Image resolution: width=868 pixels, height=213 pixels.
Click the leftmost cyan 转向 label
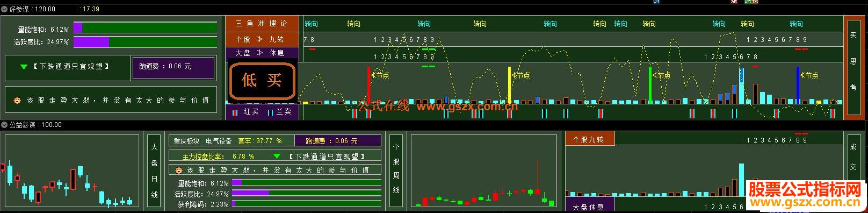[311, 24]
